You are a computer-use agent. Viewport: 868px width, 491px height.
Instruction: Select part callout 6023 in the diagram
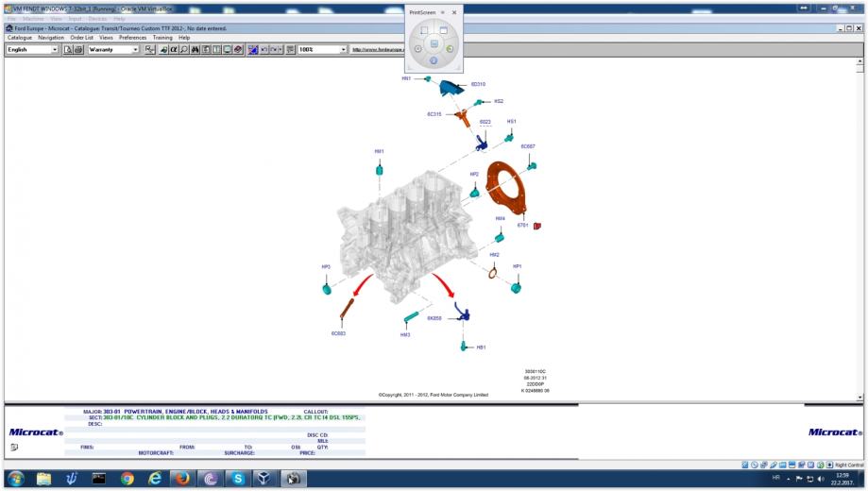[x=485, y=122]
